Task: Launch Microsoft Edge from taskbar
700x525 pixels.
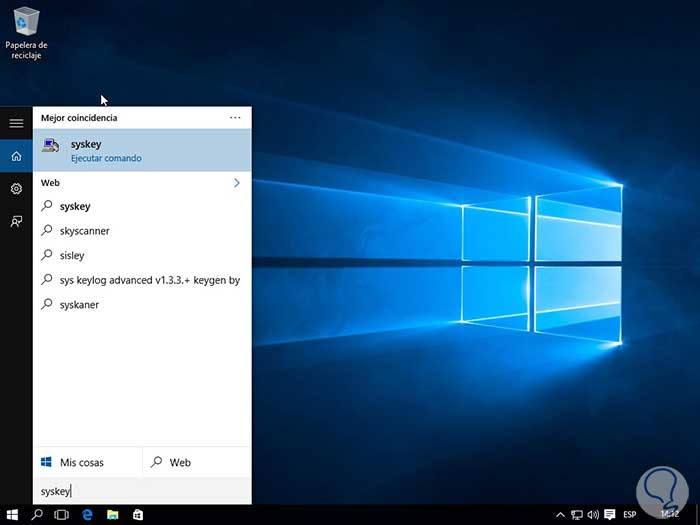Action: pos(87,515)
